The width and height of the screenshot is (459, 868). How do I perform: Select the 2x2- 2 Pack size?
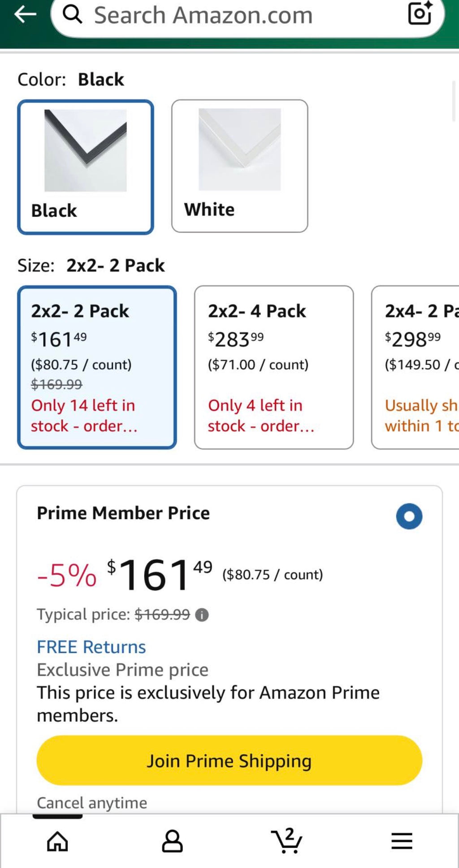[97, 367]
